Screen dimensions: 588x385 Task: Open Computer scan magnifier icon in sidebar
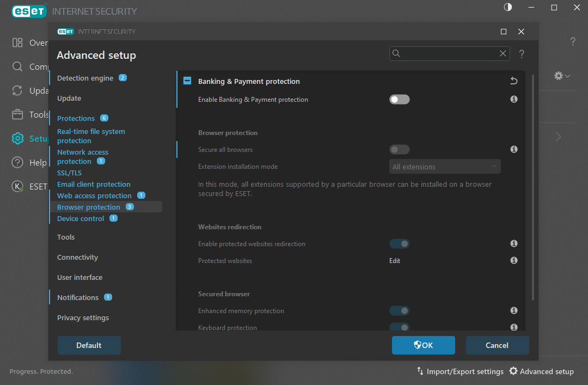coord(17,67)
